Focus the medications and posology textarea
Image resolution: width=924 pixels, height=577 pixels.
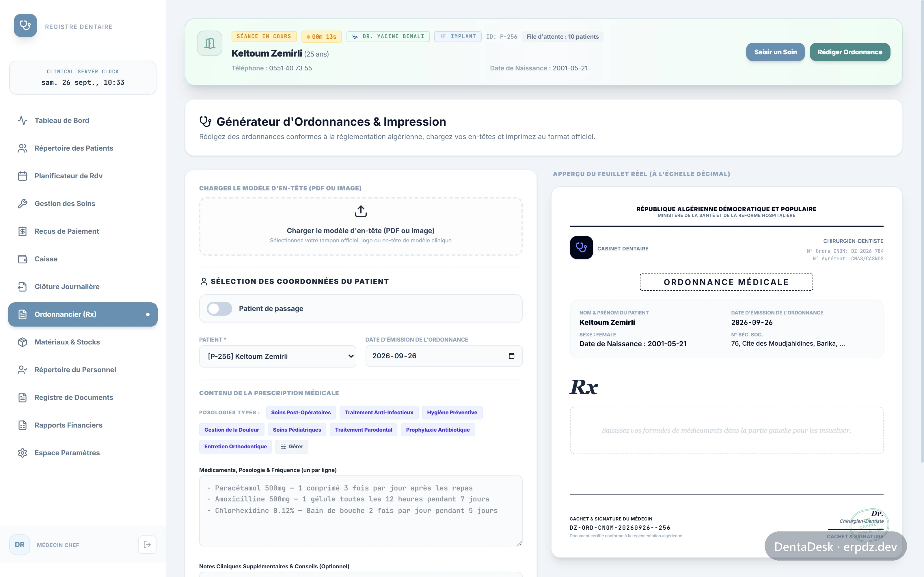coord(360,511)
